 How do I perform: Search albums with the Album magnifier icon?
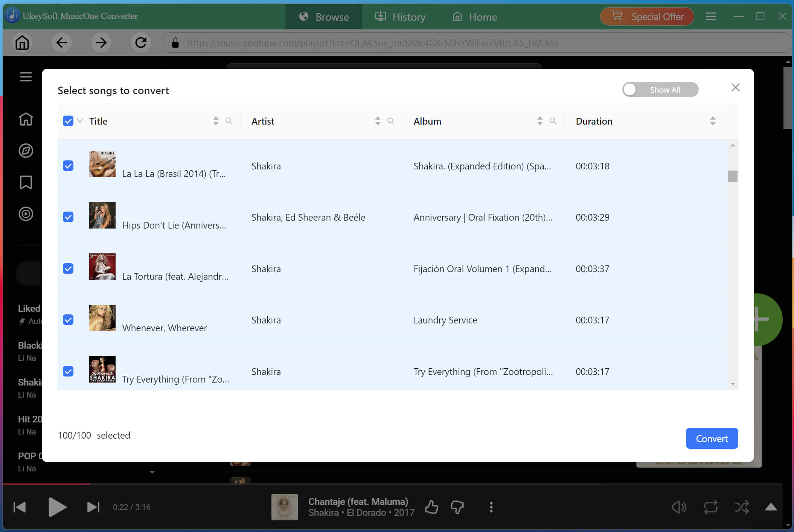coord(553,121)
